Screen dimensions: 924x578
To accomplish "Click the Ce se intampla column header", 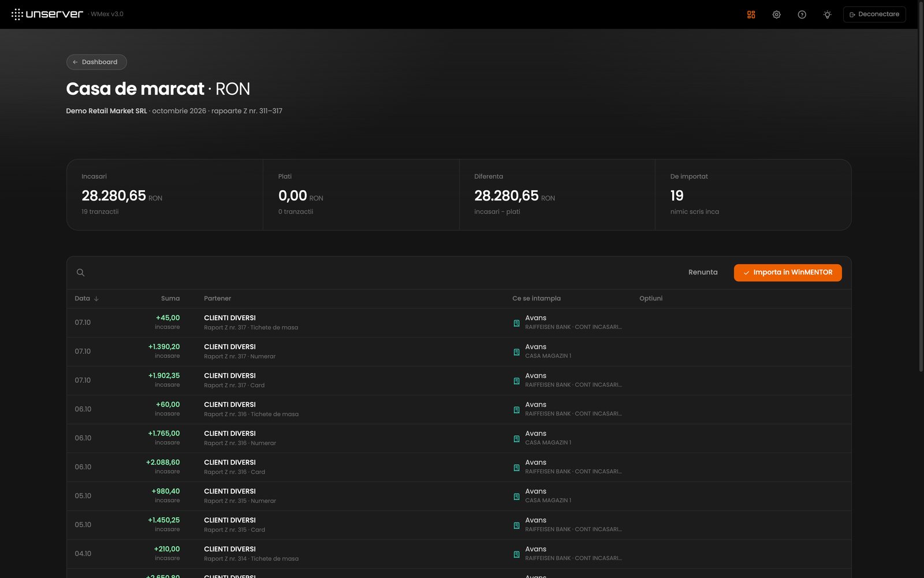I will click(536, 298).
